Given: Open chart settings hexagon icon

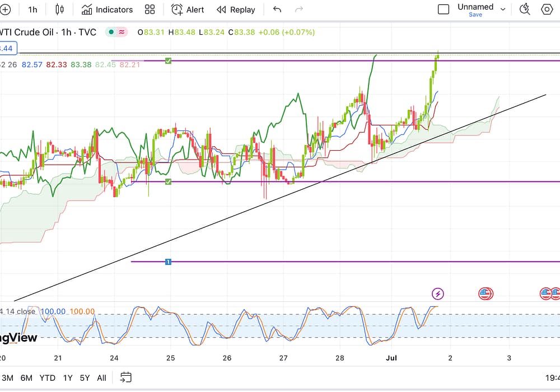Looking at the screenshot, I should tap(547, 9).
